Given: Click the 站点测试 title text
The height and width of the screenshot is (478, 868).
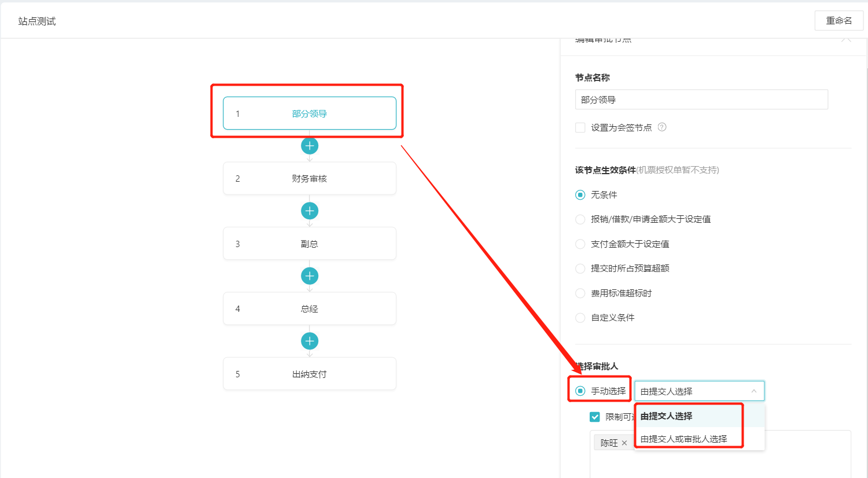Looking at the screenshot, I should pyautogui.click(x=37, y=21).
